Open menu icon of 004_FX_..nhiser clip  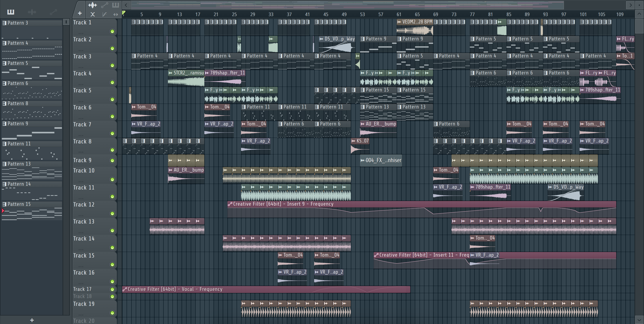click(x=362, y=160)
